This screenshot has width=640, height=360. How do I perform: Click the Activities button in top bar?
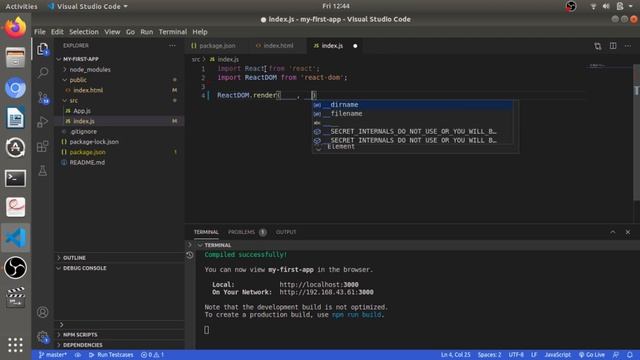[x=21, y=6]
